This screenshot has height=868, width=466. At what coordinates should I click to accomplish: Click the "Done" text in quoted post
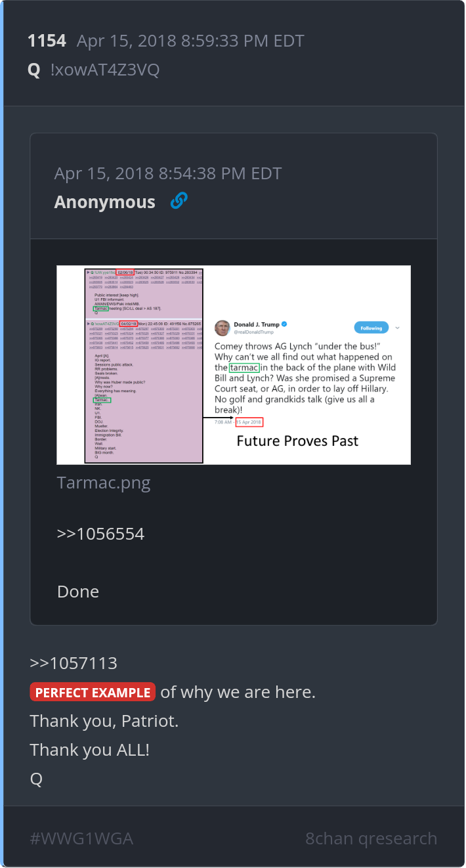(78, 592)
